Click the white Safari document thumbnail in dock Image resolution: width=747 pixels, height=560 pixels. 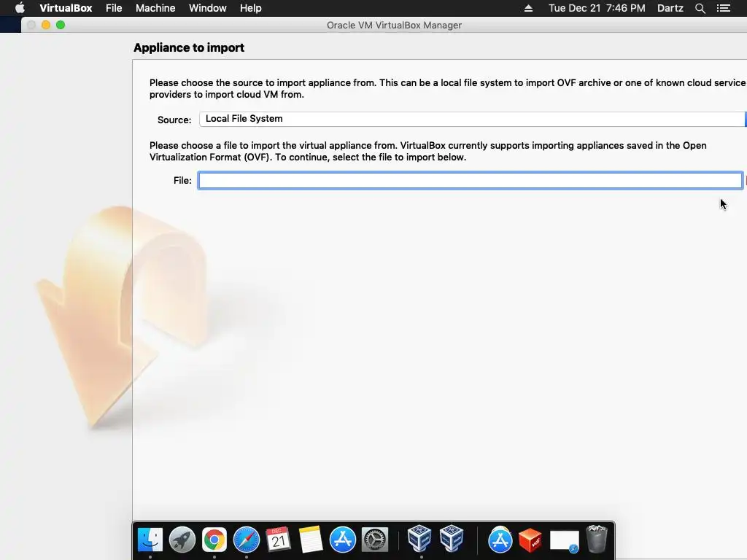(565, 542)
